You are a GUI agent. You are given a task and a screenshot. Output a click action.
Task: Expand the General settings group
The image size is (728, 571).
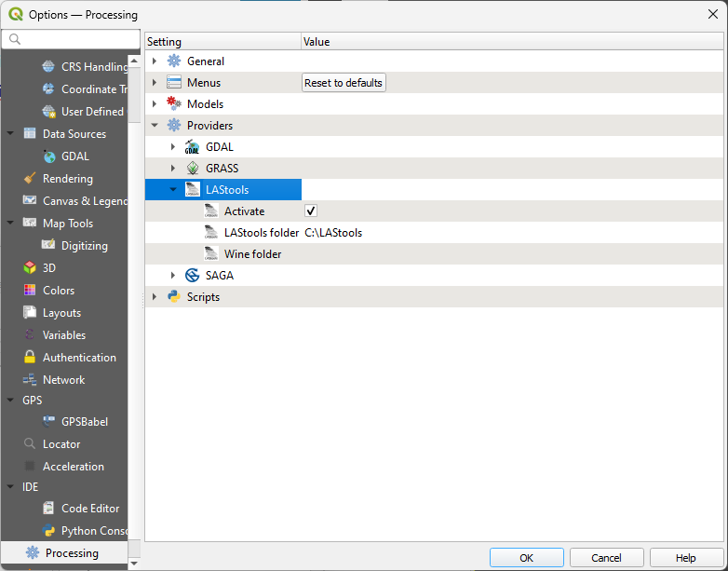click(155, 61)
